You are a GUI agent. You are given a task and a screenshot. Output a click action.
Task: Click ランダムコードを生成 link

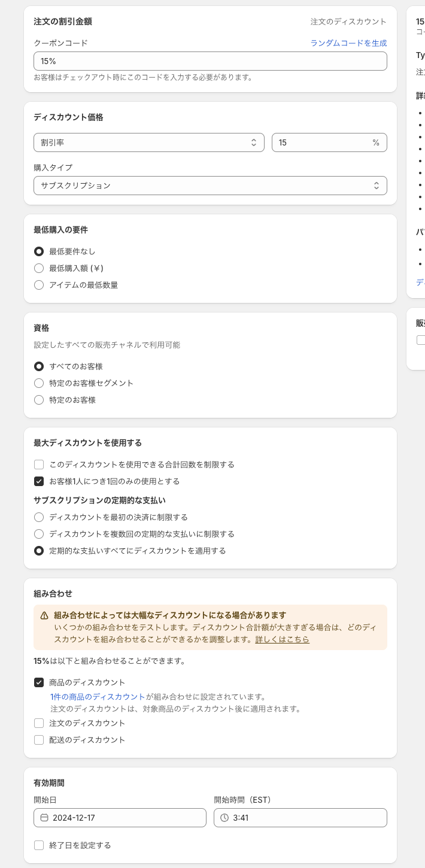[x=348, y=43]
